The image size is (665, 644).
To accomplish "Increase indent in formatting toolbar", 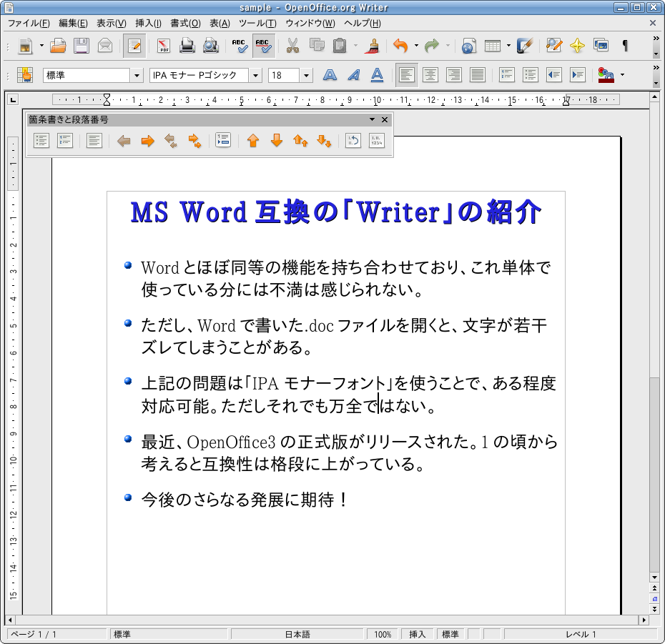I will (x=578, y=75).
